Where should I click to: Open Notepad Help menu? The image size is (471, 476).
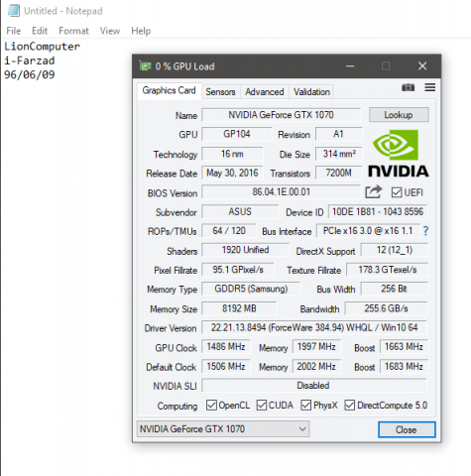141,31
